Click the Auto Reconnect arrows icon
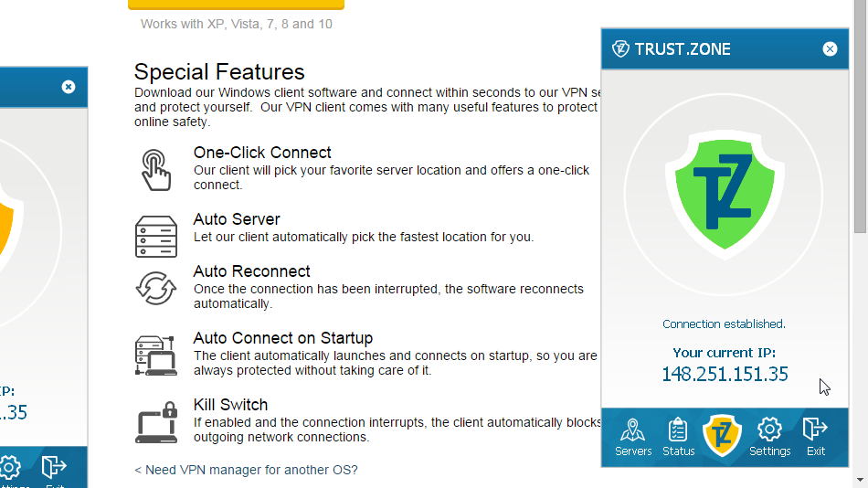This screenshot has width=868, height=488. (x=156, y=288)
